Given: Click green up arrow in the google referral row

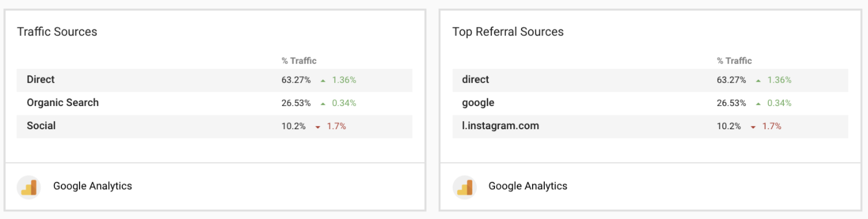Looking at the screenshot, I should click(x=758, y=104).
